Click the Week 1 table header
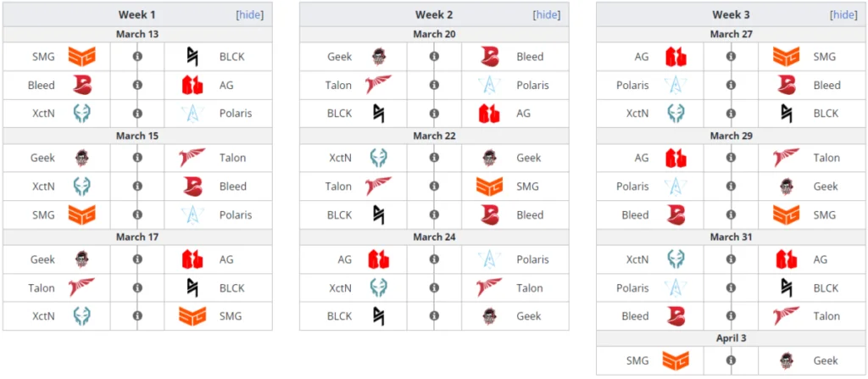The height and width of the screenshot is (379, 868). pyautogui.click(x=137, y=14)
